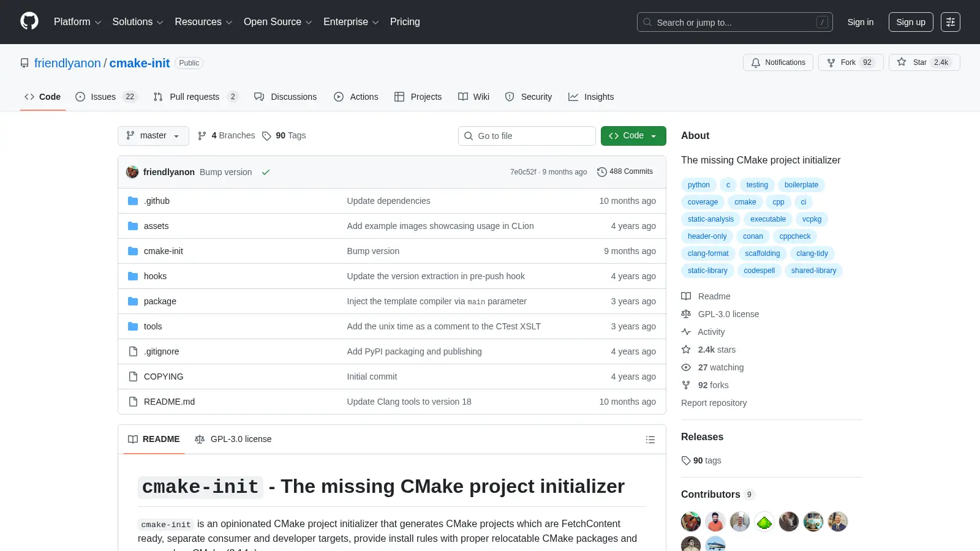Screen dimensions: 980x551
Task: Click the first contributor avatar
Action: [x=691, y=522]
